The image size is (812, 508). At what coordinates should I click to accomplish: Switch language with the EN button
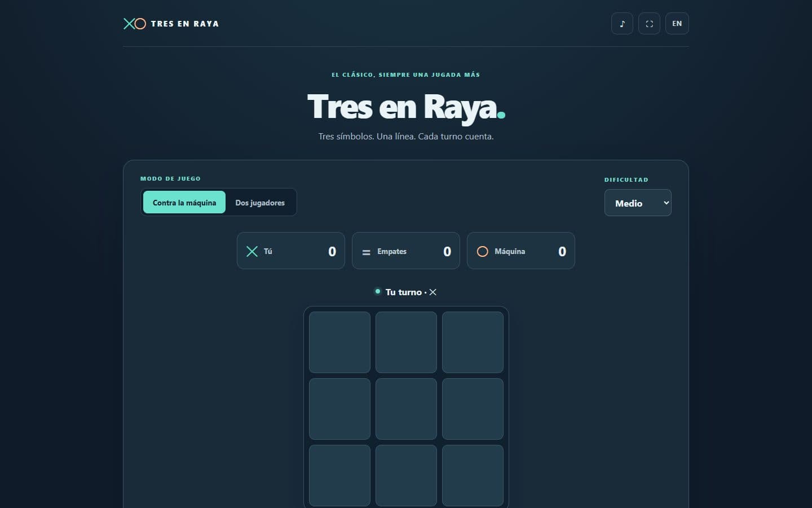click(677, 24)
